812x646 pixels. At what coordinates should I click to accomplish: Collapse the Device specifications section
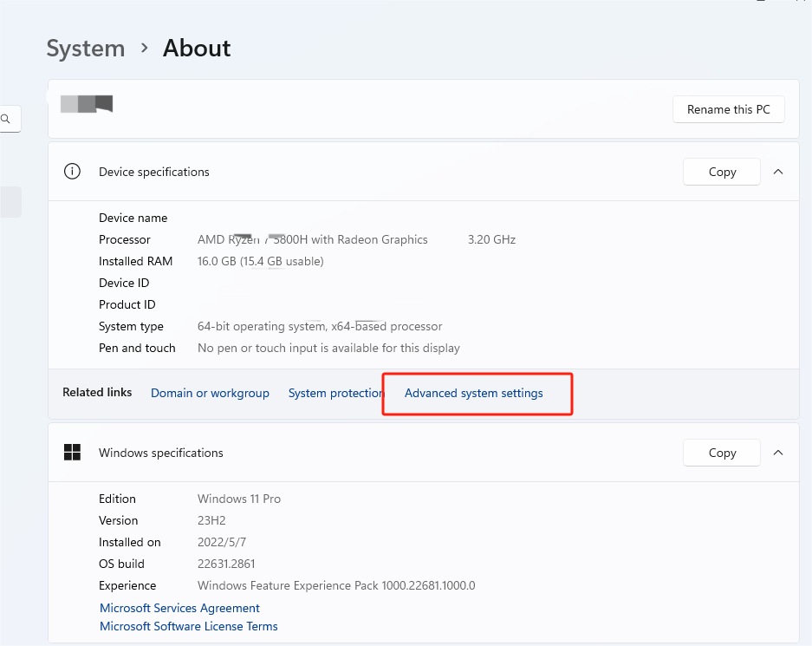coord(778,172)
